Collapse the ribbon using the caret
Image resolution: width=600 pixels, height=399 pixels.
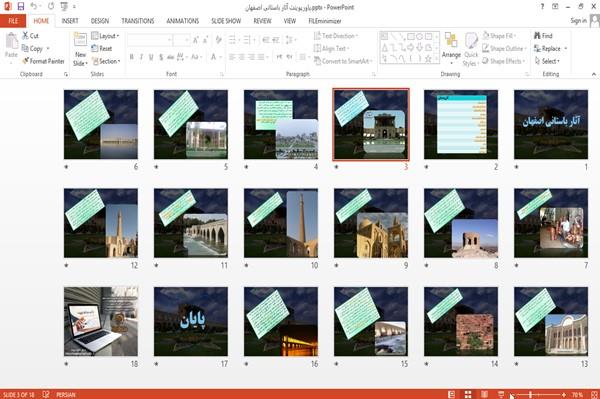point(593,74)
